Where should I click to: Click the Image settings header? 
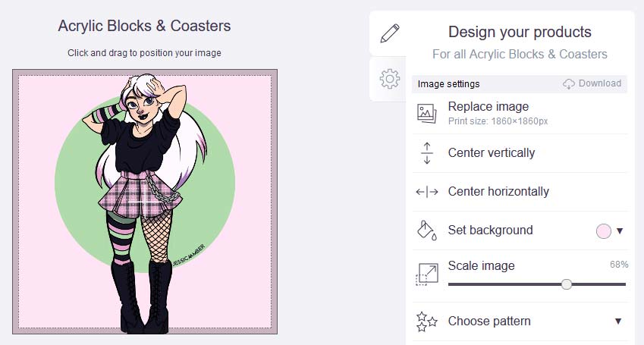[448, 83]
